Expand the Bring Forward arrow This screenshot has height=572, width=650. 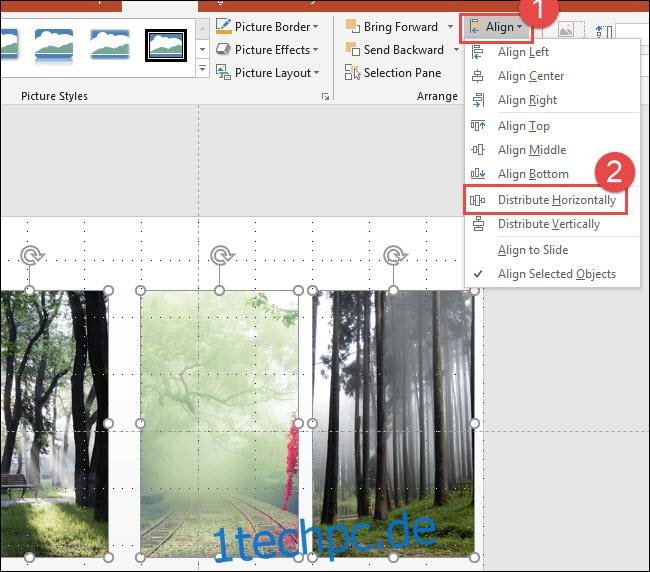click(x=451, y=27)
